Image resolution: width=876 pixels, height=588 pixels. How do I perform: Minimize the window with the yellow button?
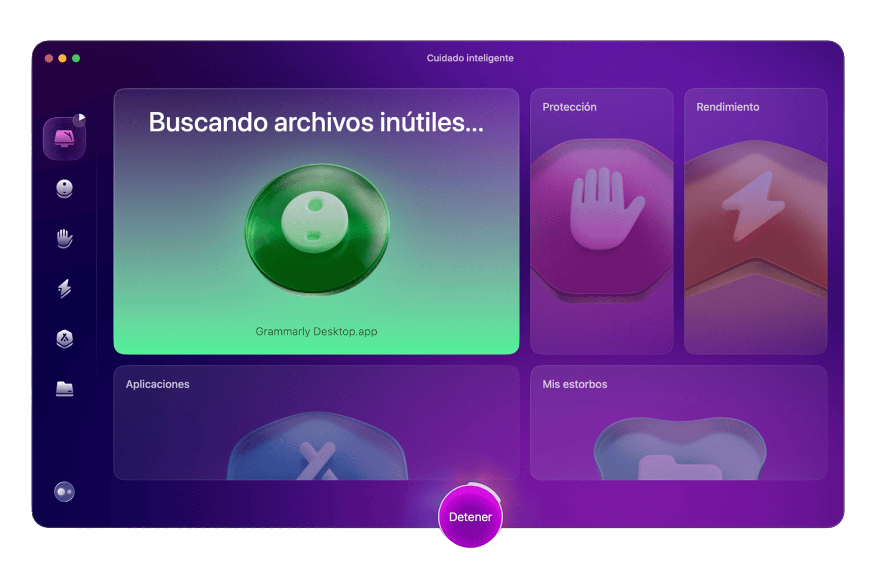coord(62,58)
